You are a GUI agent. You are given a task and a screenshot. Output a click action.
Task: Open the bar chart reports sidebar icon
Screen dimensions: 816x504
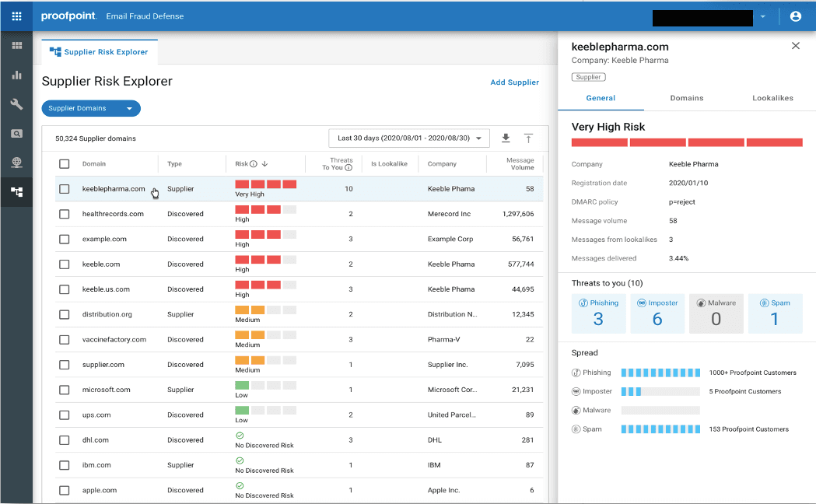16,75
